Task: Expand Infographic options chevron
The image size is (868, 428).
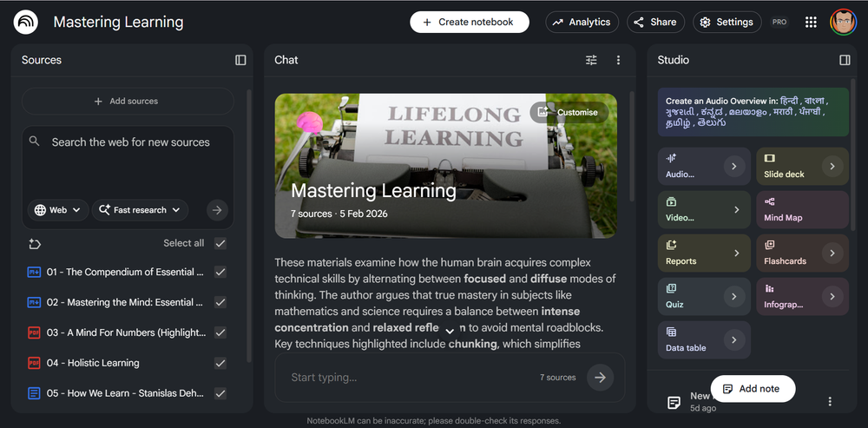Action: point(832,297)
